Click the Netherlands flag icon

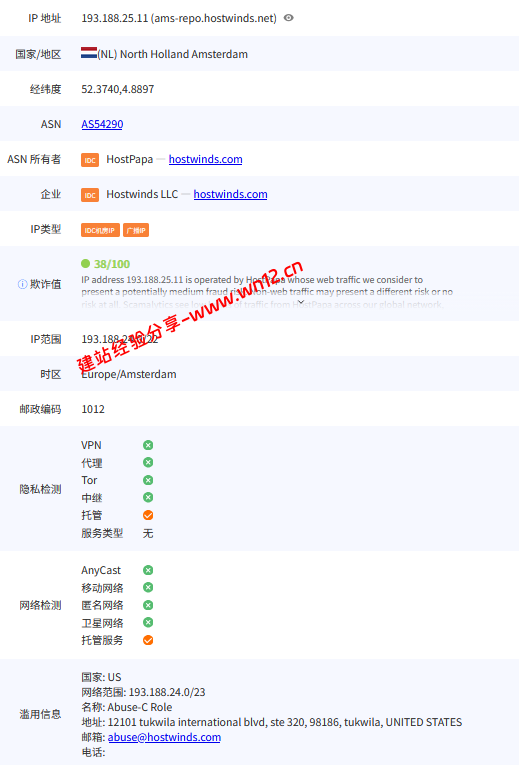[89, 53]
